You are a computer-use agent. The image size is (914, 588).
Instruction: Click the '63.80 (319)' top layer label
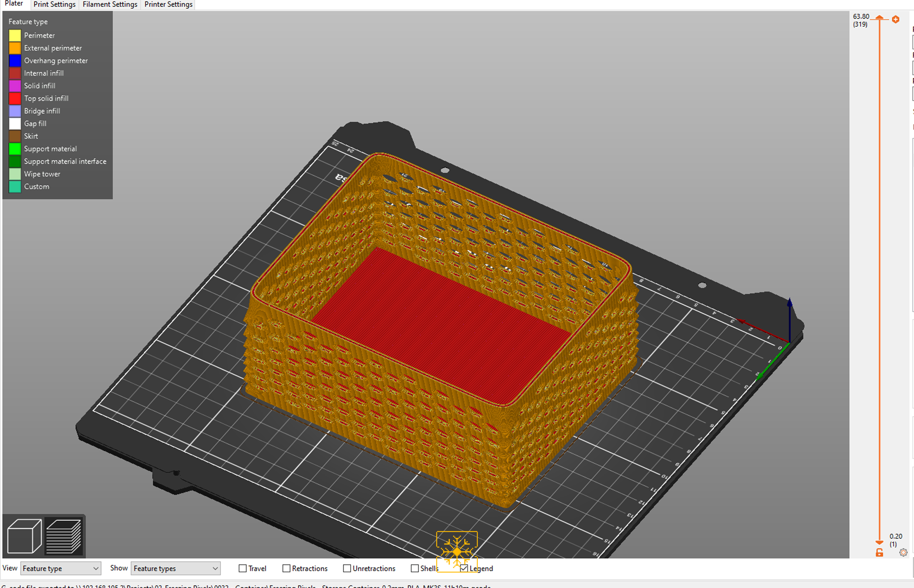click(x=861, y=20)
